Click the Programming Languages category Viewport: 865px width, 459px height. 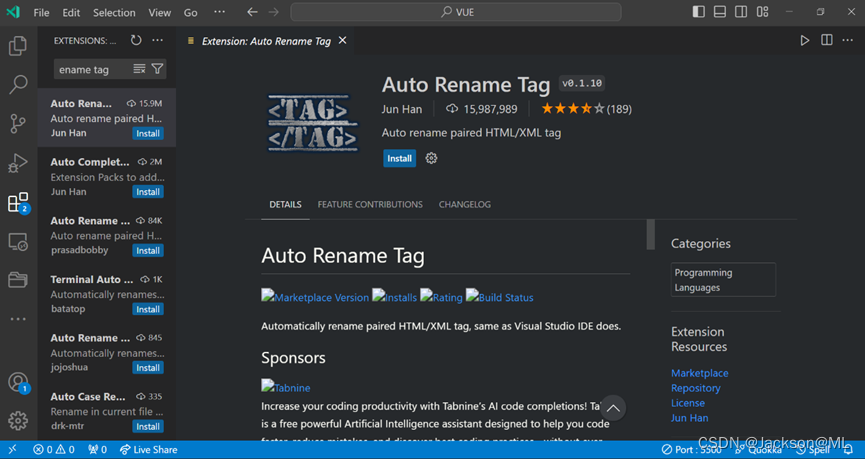723,280
